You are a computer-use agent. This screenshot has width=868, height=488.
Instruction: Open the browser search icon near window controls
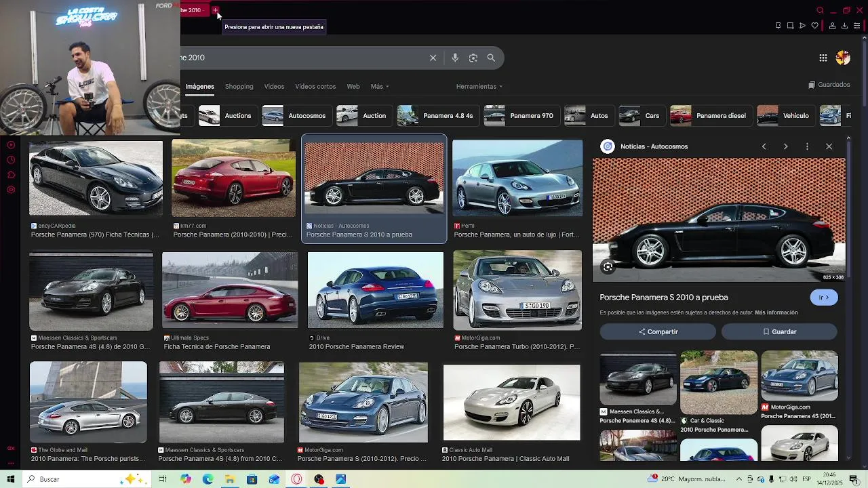tap(820, 10)
